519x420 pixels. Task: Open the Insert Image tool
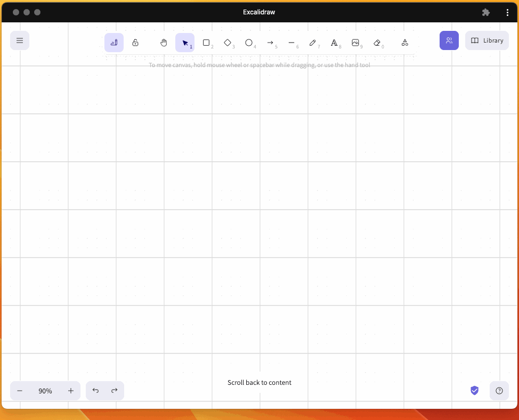point(356,43)
